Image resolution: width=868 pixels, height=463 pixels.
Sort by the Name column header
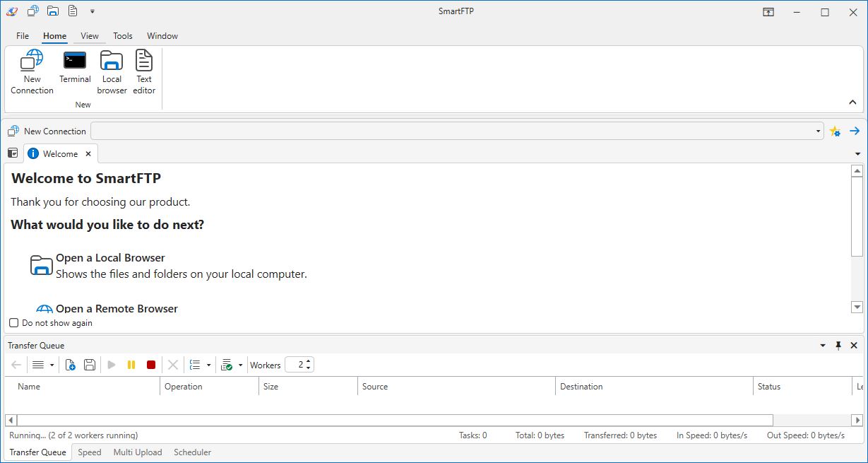(83, 387)
